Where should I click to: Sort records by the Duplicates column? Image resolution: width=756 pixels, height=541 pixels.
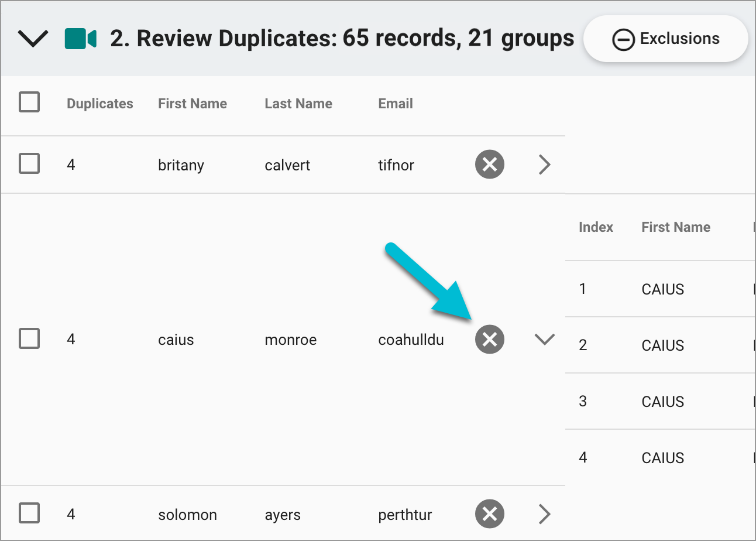99,103
